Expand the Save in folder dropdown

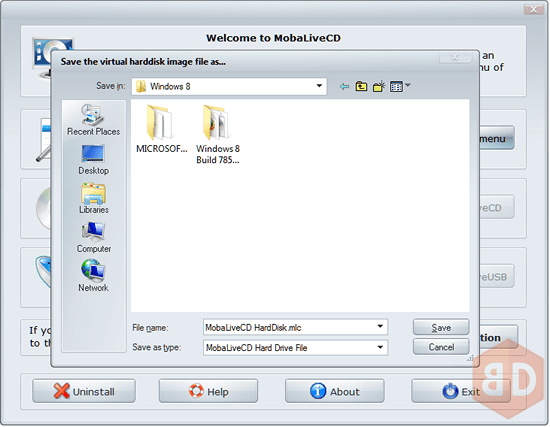pyautogui.click(x=319, y=86)
